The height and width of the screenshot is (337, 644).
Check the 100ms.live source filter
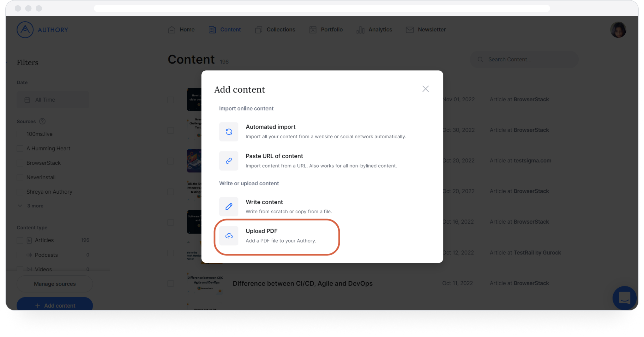coord(20,134)
